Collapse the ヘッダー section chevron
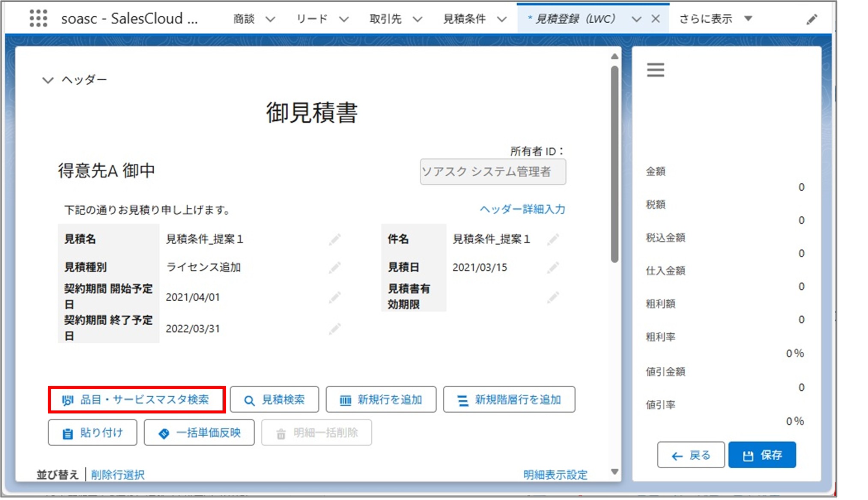Image resolution: width=868 pixels, height=500 pixels. coord(47,79)
